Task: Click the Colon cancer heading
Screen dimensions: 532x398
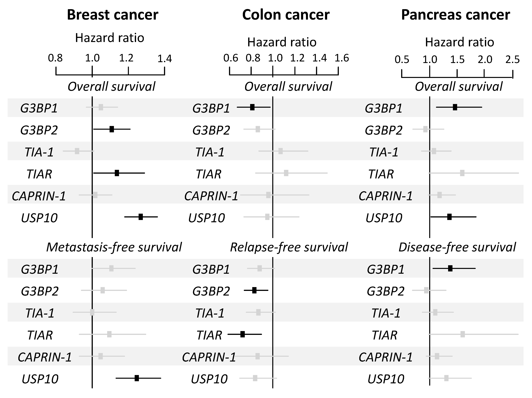Action: pyautogui.click(x=286, y=15)
